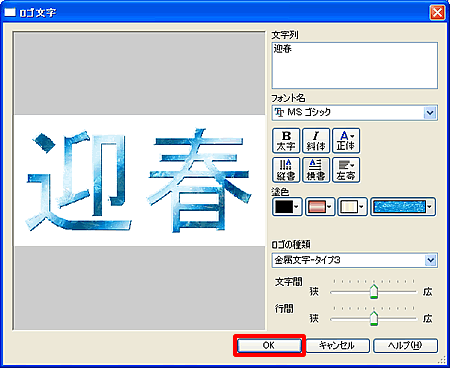Open the left alignment (左寄) button
This screenshot has height=368, width=450.
pos(346,170)
